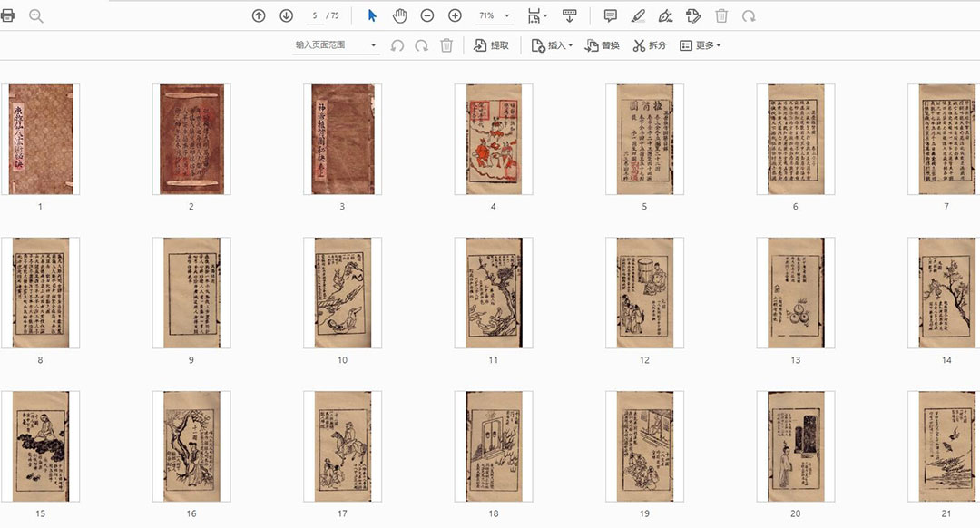Open the 71% zoom level dropdown

tap(507, 16)
